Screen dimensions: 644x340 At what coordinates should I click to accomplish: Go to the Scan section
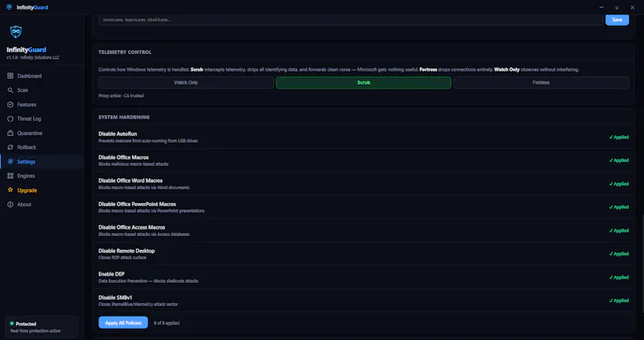42,90
